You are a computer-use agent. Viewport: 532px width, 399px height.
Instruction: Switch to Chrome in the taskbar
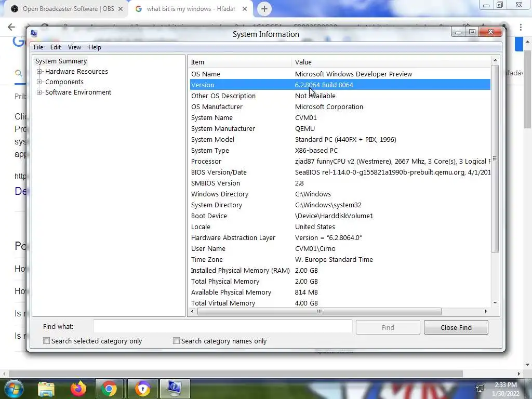(109, 389)
